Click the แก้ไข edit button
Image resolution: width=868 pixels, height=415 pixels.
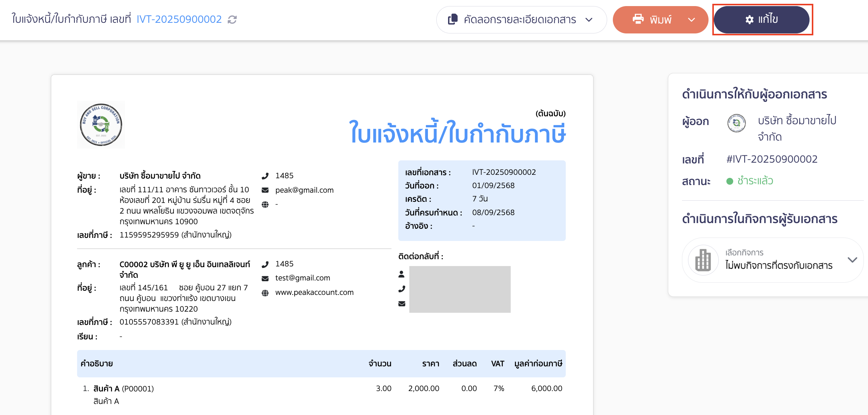(762, 20)
